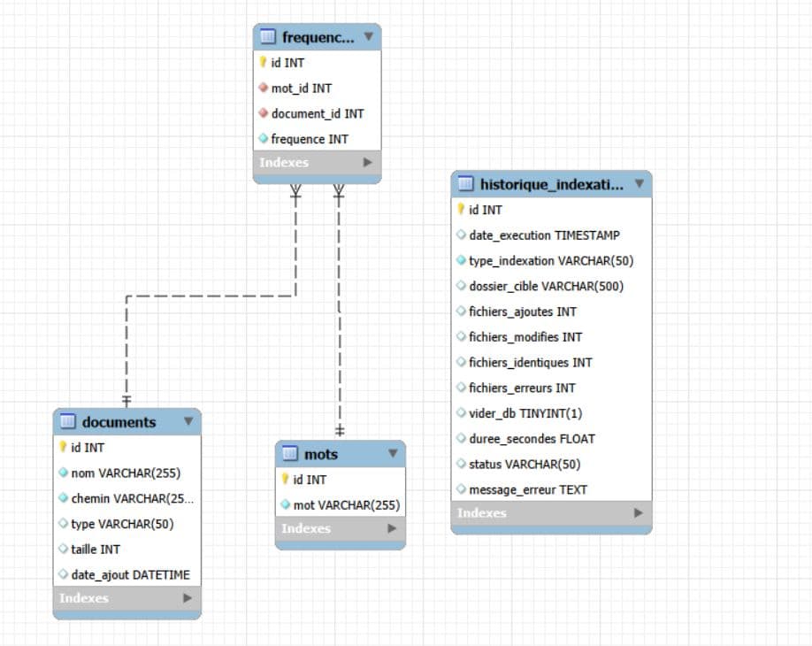812x646 pixels.
Task: Expand the Indexes arrow in mots table
Action: coord(392,528)
